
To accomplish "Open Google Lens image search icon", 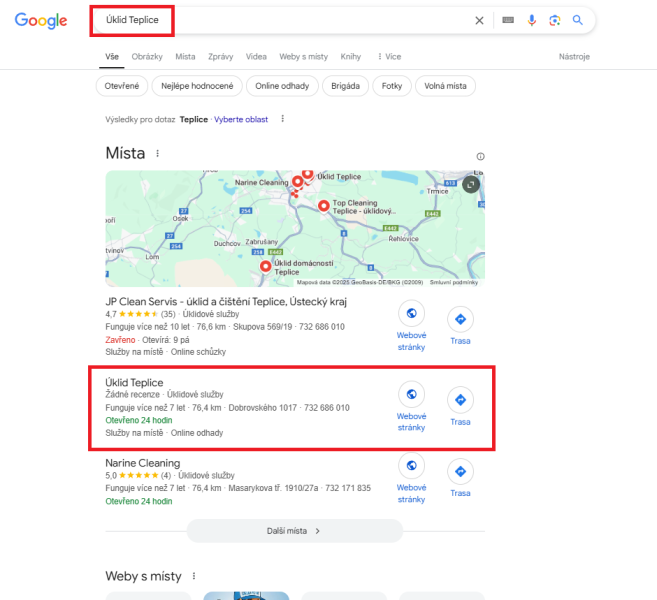I will point(555,20).
